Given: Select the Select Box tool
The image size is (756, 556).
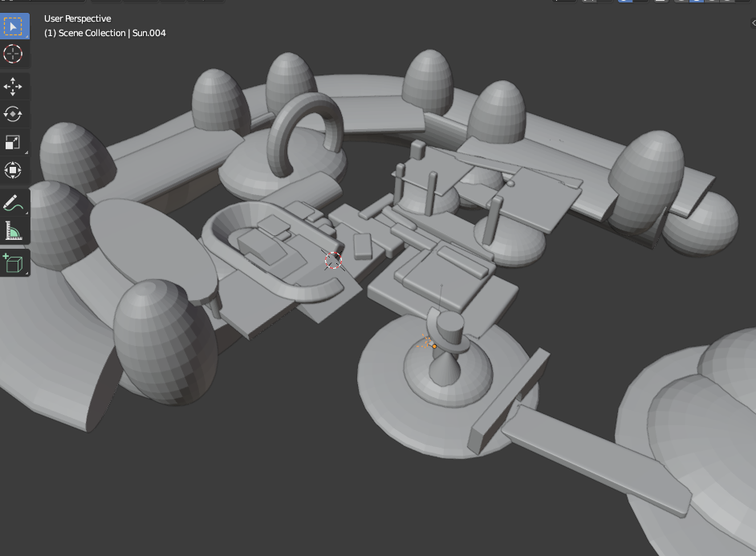Looking at the screenshot, I should (13, 26).
